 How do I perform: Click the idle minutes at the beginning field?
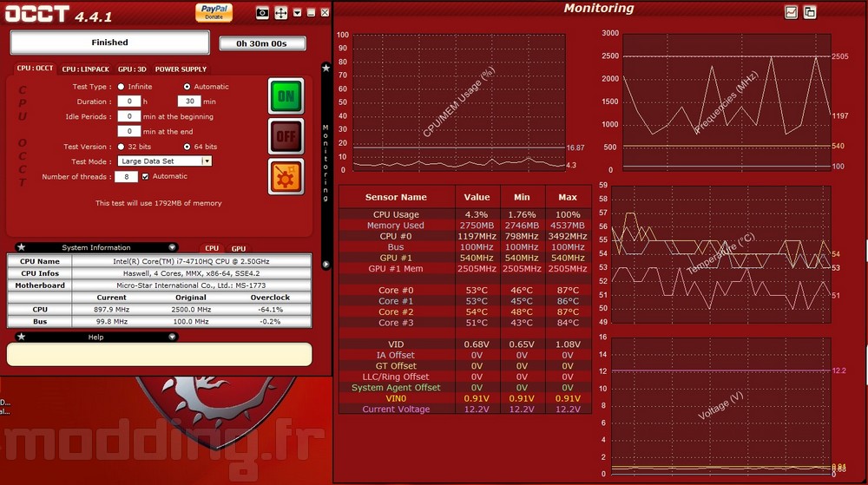tap(129, 116)
